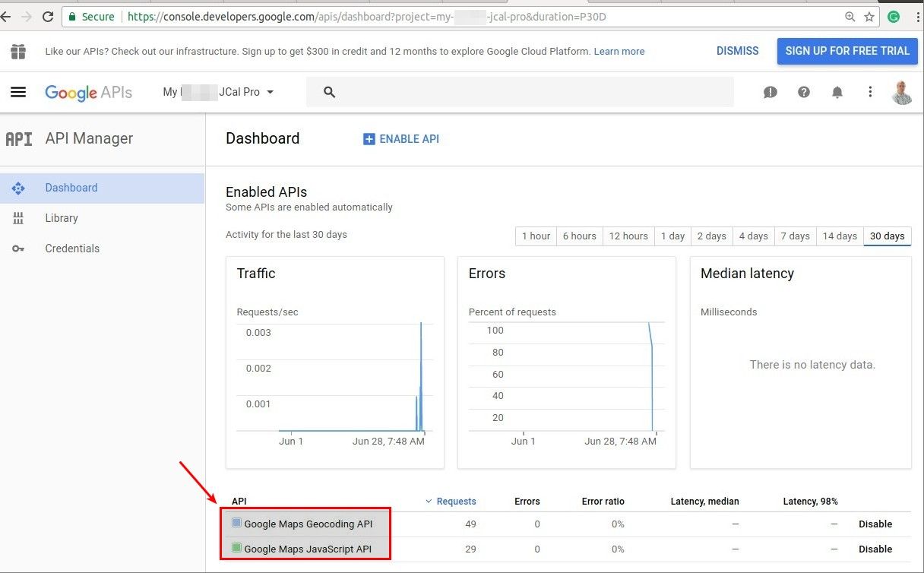The width and height of the screenshot is (924, 573).
Task: Select the 1 hour time range
Action: [x=536, y=236]
